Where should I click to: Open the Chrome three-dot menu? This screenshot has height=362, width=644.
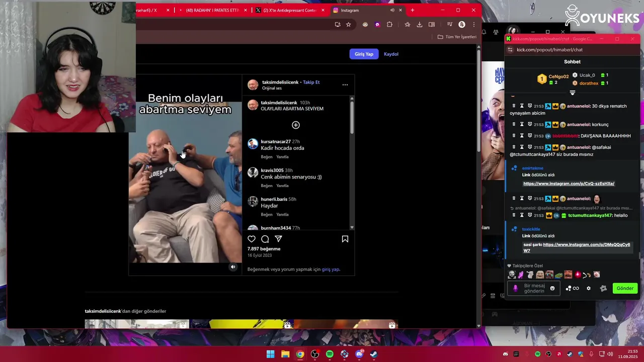pyautogui.click(x=473, y=25)
